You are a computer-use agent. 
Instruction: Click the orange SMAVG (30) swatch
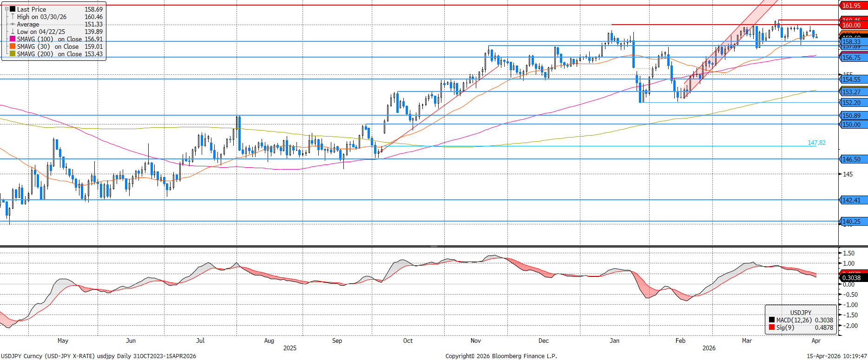click(x=13, y=46)
